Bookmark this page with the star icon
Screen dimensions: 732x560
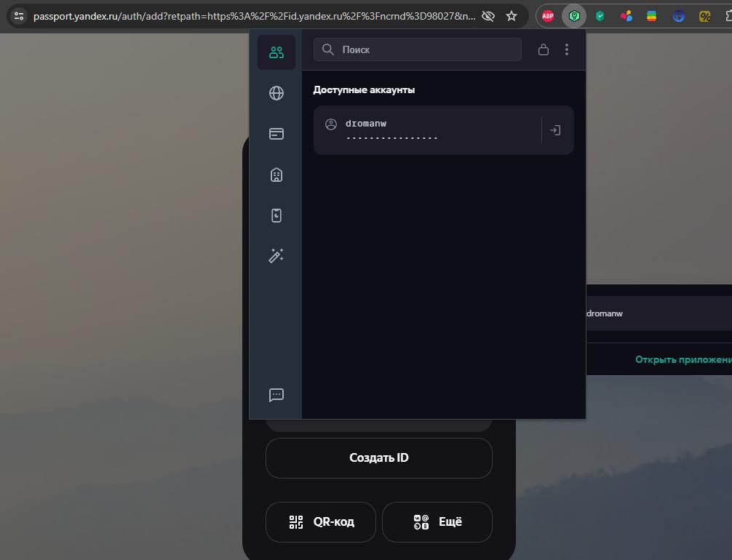click(512, 16)
